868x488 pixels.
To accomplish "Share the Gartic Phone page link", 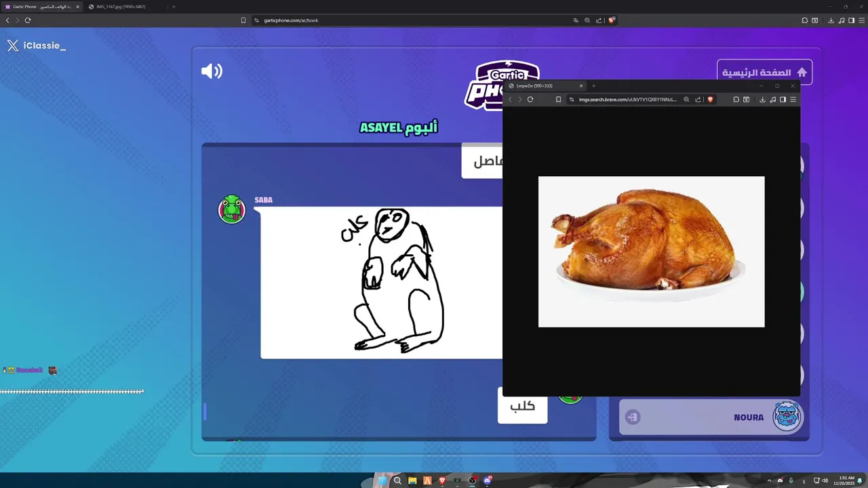I will click(599, 20).
